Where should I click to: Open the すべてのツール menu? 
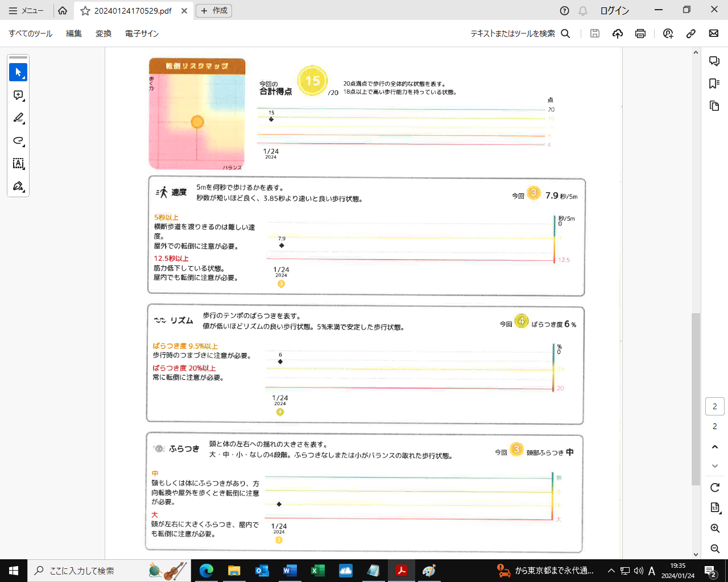[31, 34]
